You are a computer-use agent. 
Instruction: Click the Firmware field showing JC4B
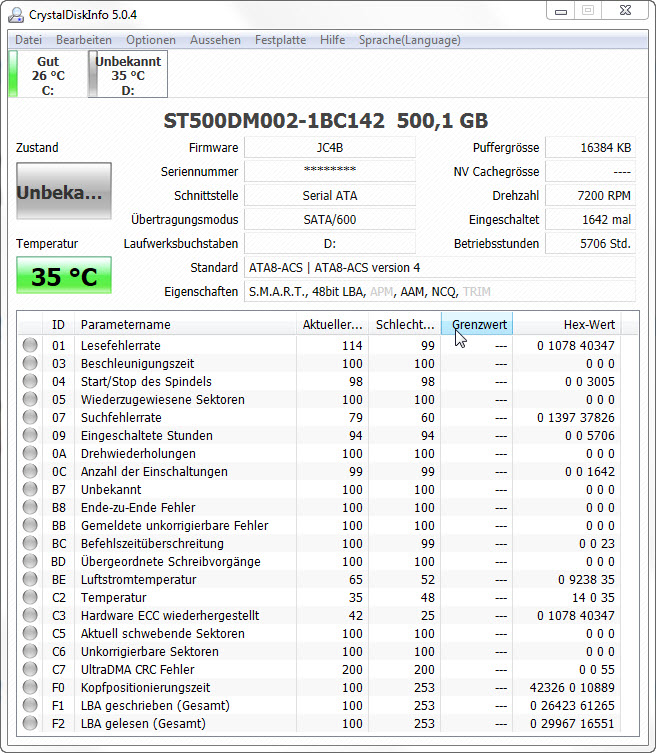[330, 147]
